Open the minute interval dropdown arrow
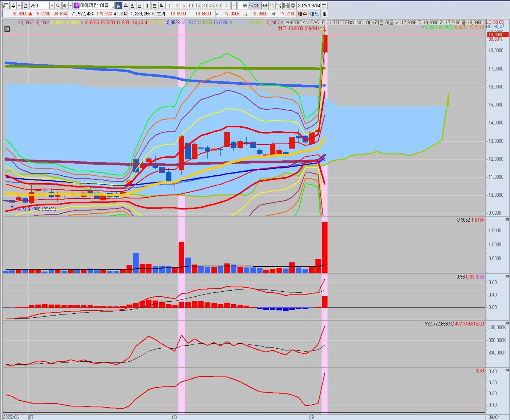 click(234, 5)
